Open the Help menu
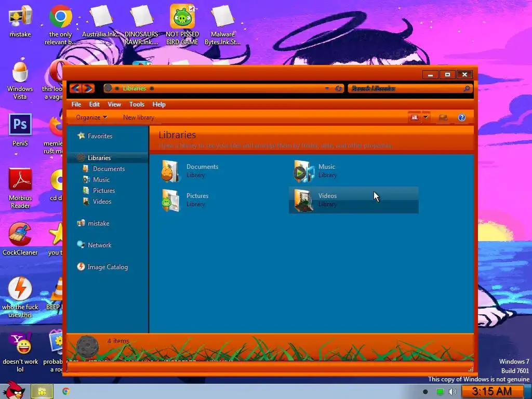Viewport: 532px width, 399px height. coord(159,104)
